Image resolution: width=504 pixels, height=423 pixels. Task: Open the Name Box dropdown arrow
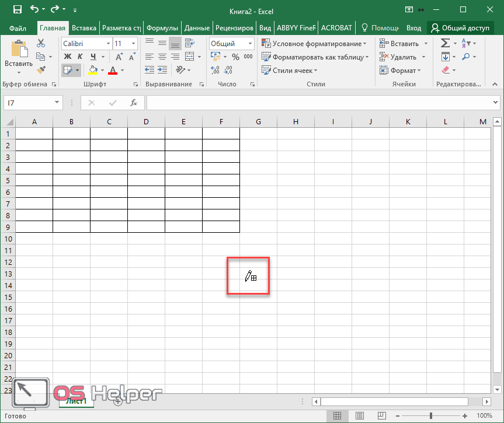pos(57,103)
